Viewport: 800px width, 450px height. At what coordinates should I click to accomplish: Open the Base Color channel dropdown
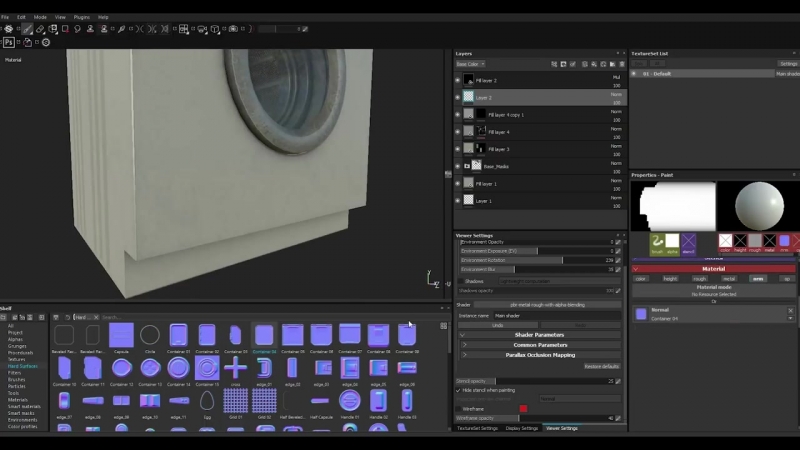(x=470, y=64)
